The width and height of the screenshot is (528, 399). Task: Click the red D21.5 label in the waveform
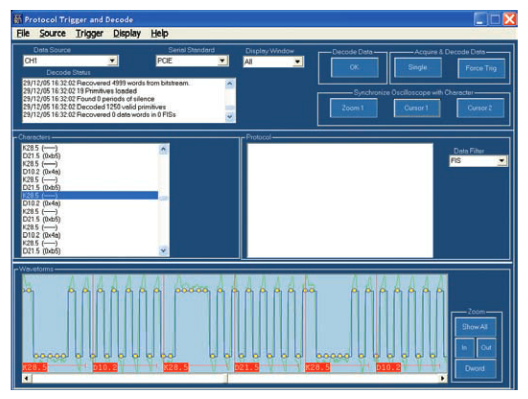pyautogui.click(x=247, y=367)
